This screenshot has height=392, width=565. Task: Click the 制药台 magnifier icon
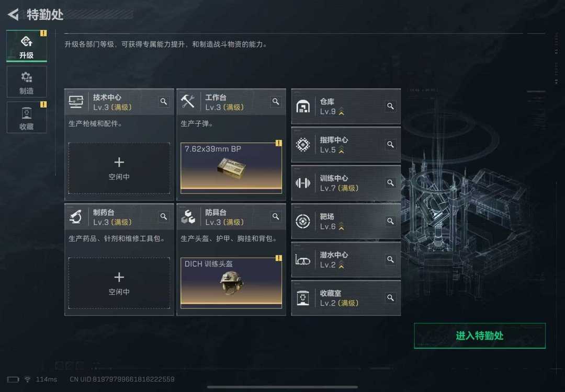[164, 217]
